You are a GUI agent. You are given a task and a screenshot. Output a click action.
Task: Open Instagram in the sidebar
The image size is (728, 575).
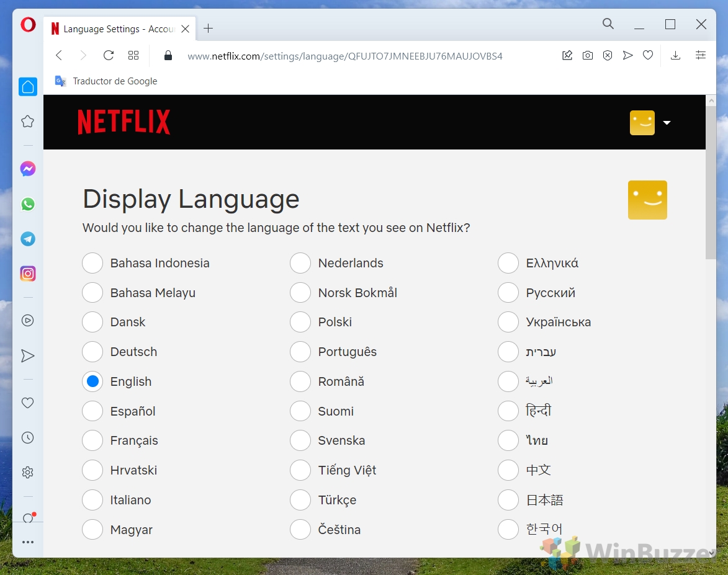[27, 273]
